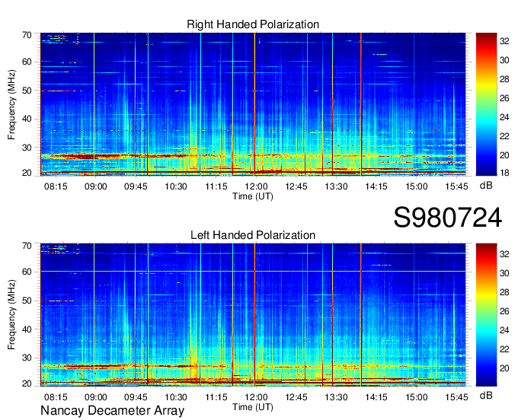Click the 70 MHz tick on the bottom plot
The height and width of the screenshot is (420, 518).
(27, 245)
